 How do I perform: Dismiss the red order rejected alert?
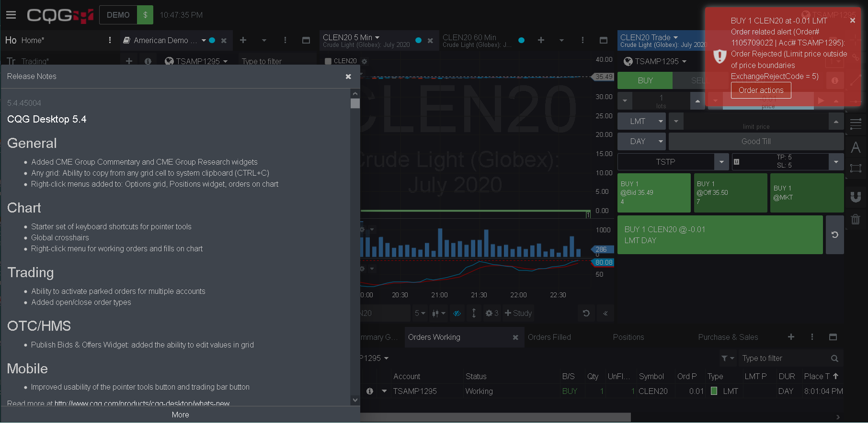pos(853,21)
